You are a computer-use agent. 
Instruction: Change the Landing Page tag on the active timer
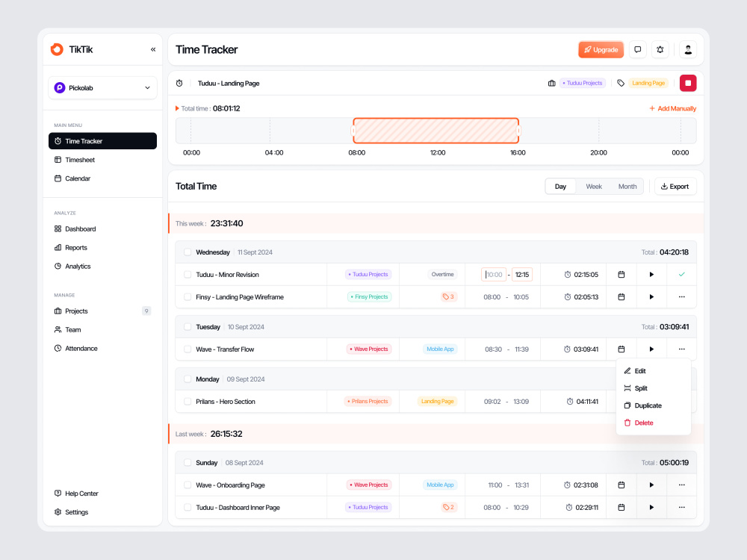[648, 84]
